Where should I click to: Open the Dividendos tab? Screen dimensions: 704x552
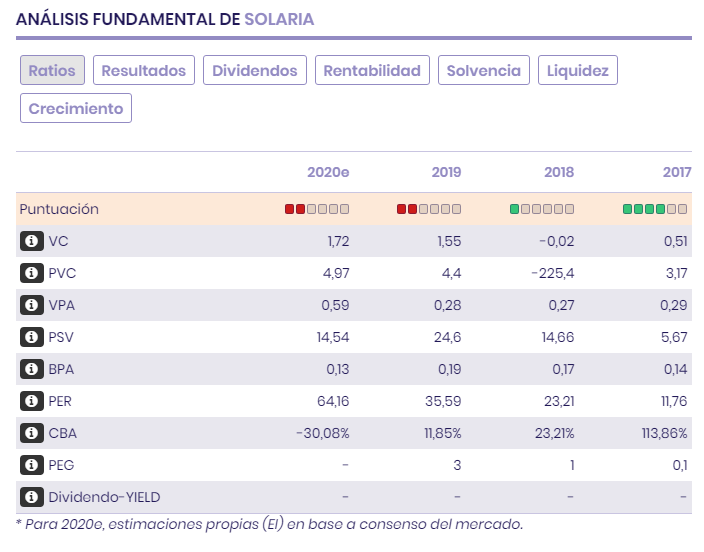(x=254, y=70)
